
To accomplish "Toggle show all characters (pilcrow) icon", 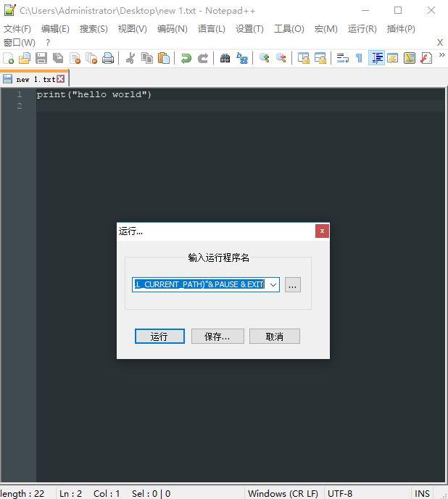I will click(360, 58).
